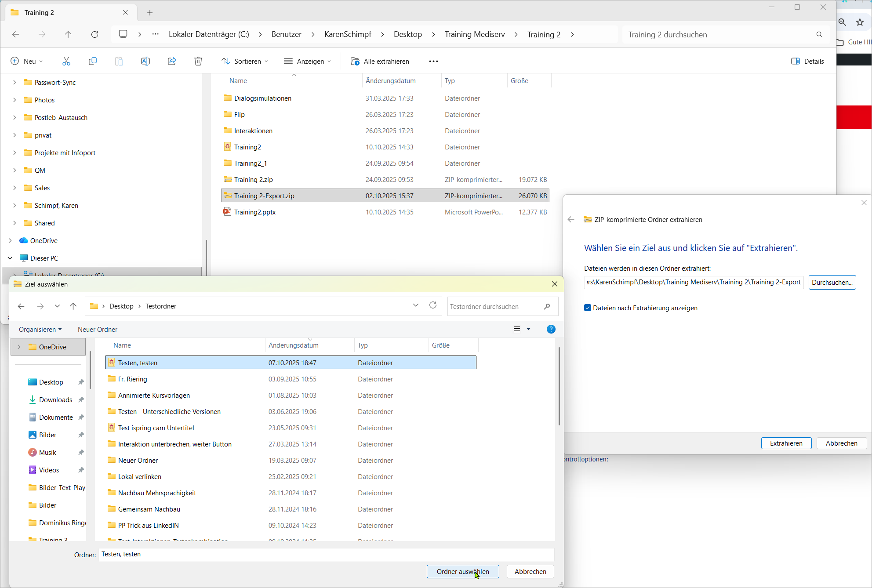Image resolution: width=872 pixels, height=588 pixels.
Task: Toggle the Details pane button
Action: click(807, 61)
